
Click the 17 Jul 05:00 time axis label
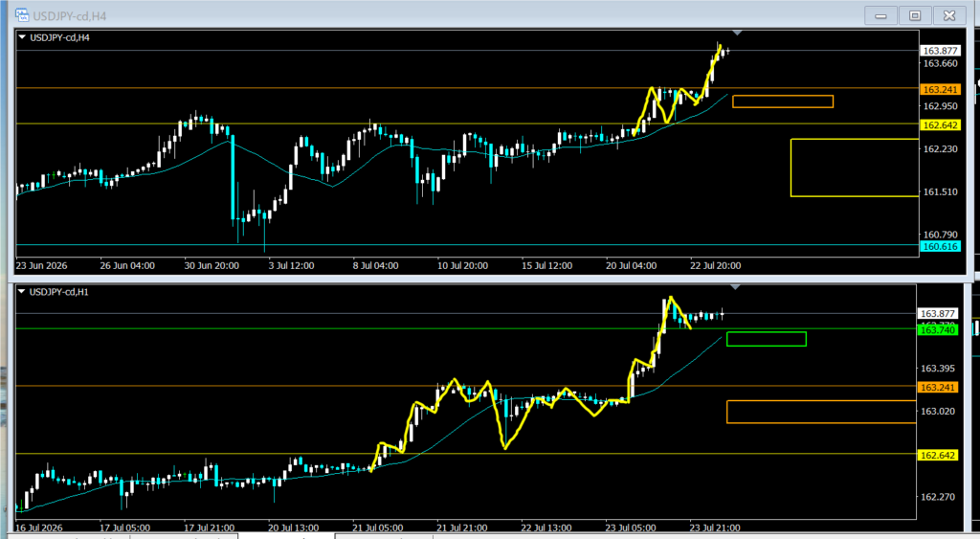pyautogui.click(x=125, y=528)
